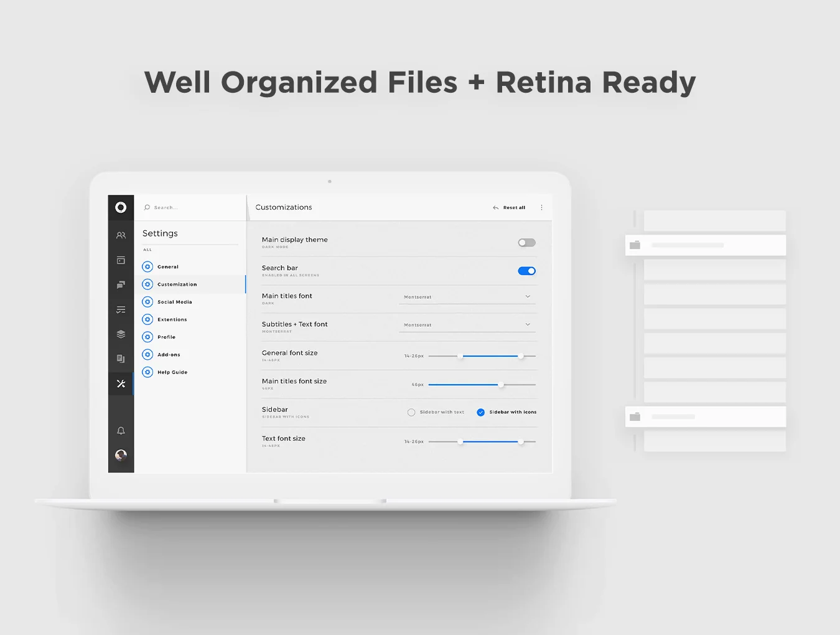This screenshot has height=635, width=840.
Task: Select the upper highlighted file row in the file list
Action: coord(706,245)
